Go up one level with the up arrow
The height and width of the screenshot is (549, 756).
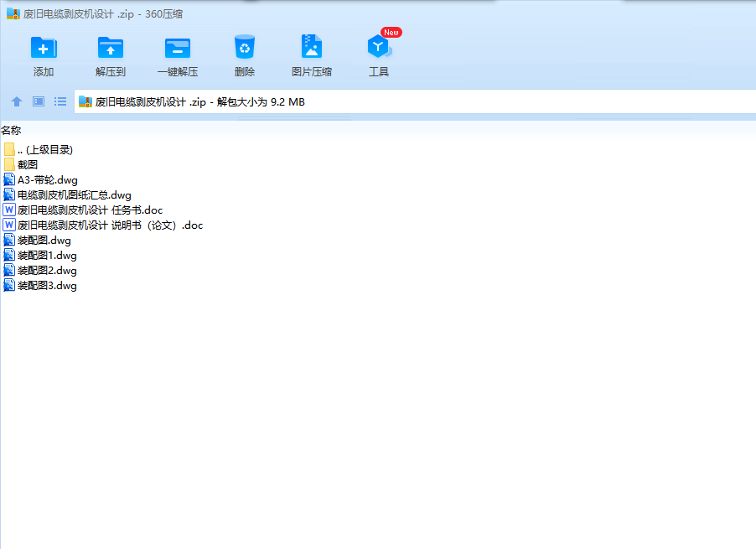click(17, 101)
